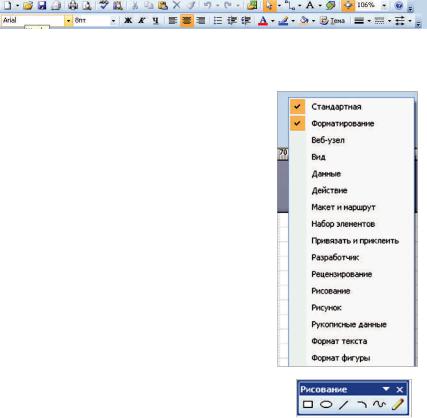Click the Line Color pen button
427x418 pixels.
click(283, 21)
